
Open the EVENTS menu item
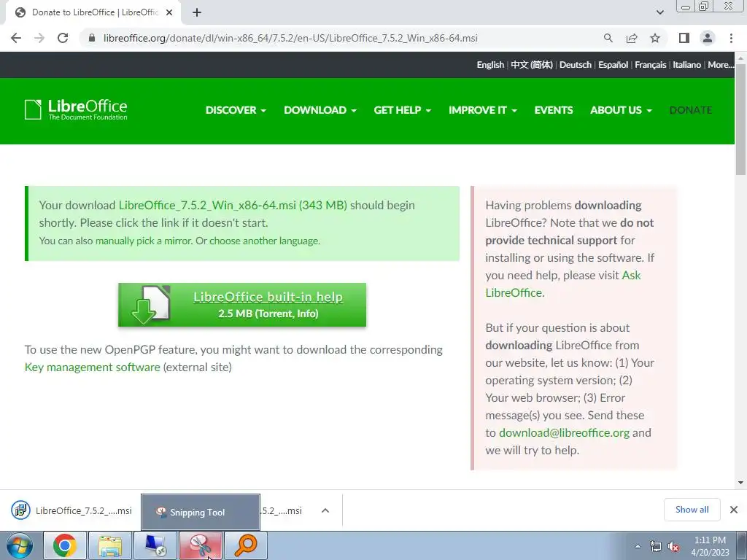tap(554, 110)
